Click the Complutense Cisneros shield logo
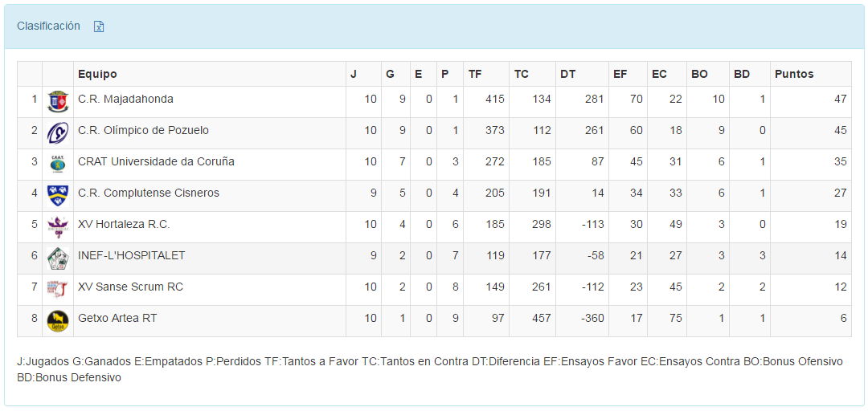This screenshot has width=868, height=411. (58, 195)
